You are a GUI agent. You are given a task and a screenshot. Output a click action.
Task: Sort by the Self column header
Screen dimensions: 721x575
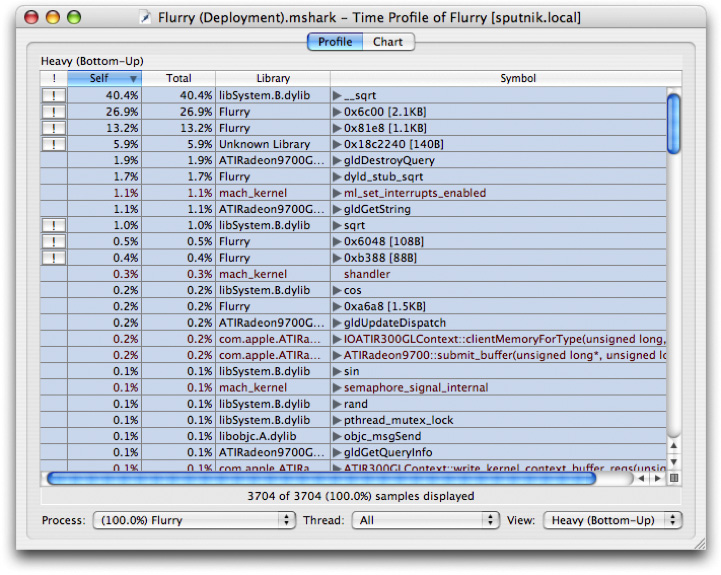tap(104, 78)
